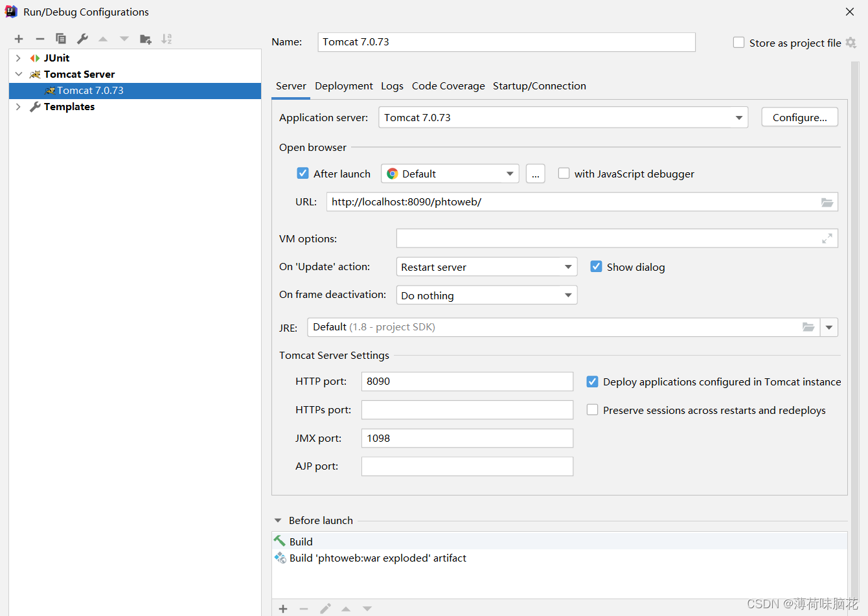Image resolution: width=868 pixels, height=616 pixels.
Task: Select Build 'phtoweb:war exploded' artifact task
Action: coord(560,558)
